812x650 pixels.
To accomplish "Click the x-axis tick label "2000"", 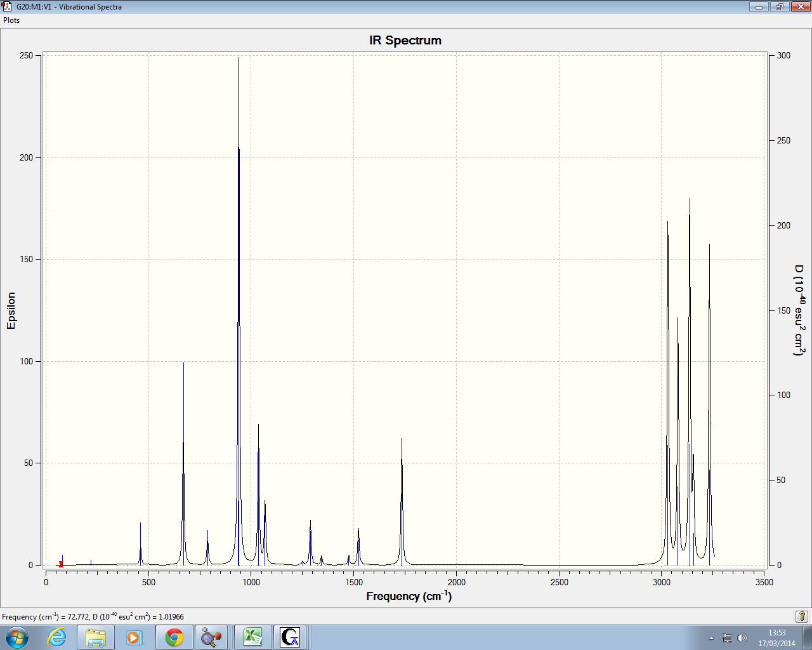I will [x=456, y=581].
